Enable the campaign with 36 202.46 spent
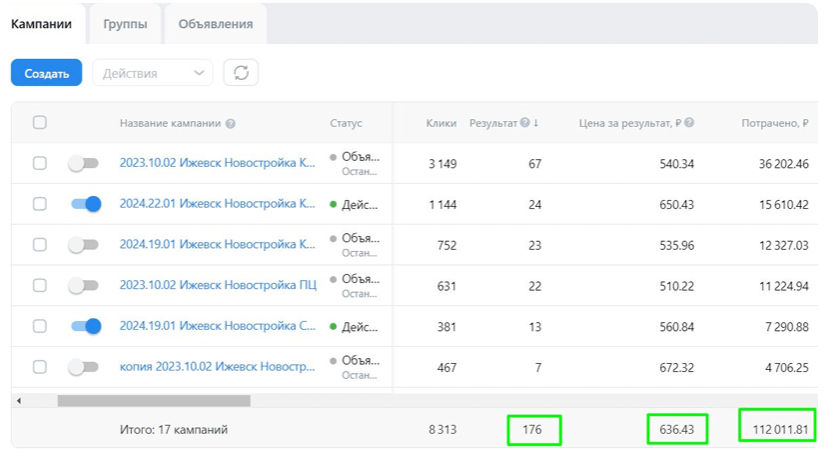This screenshot has height=457, width=838. click(x=84, y=163)
